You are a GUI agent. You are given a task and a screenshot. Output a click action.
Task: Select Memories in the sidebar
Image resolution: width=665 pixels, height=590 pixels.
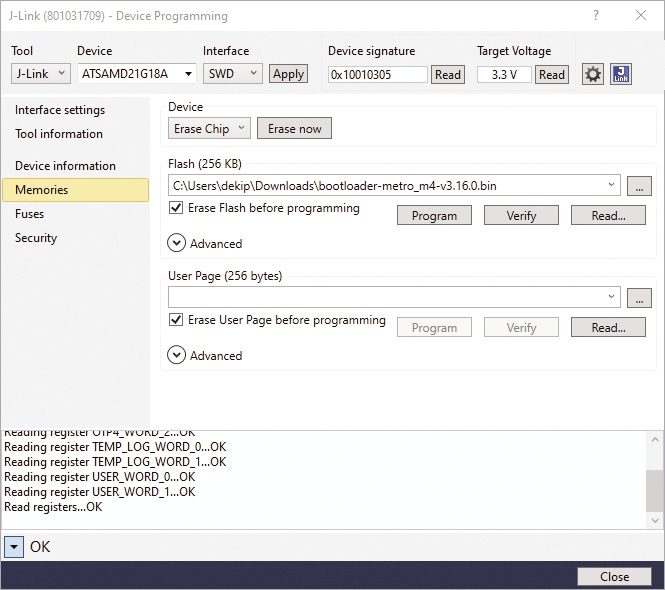(x=75, y=190)
